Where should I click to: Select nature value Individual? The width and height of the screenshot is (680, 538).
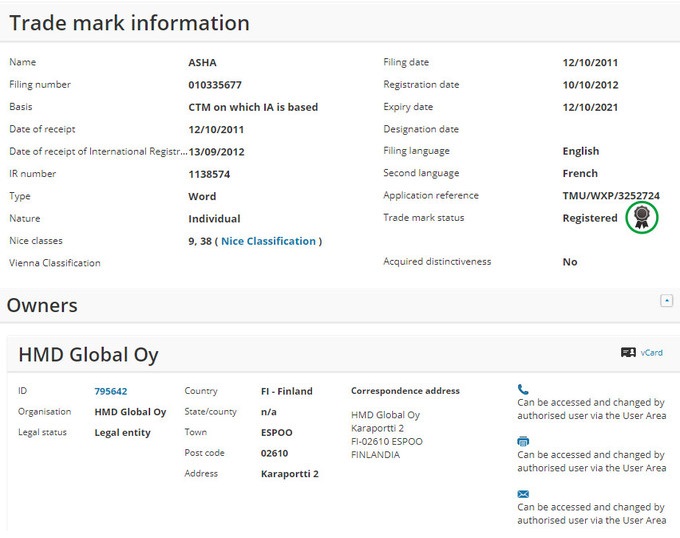tap(214, 218)
